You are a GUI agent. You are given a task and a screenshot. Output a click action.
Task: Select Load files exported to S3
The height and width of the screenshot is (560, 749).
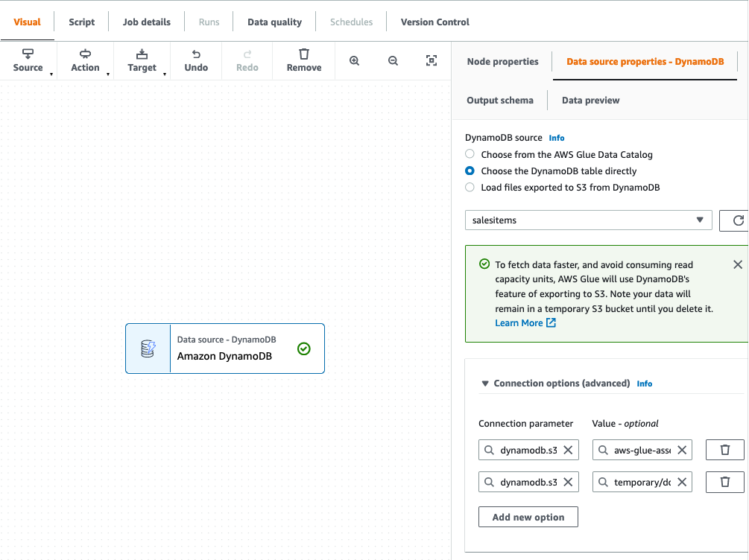pyautogui.click(x=470, y=187)
